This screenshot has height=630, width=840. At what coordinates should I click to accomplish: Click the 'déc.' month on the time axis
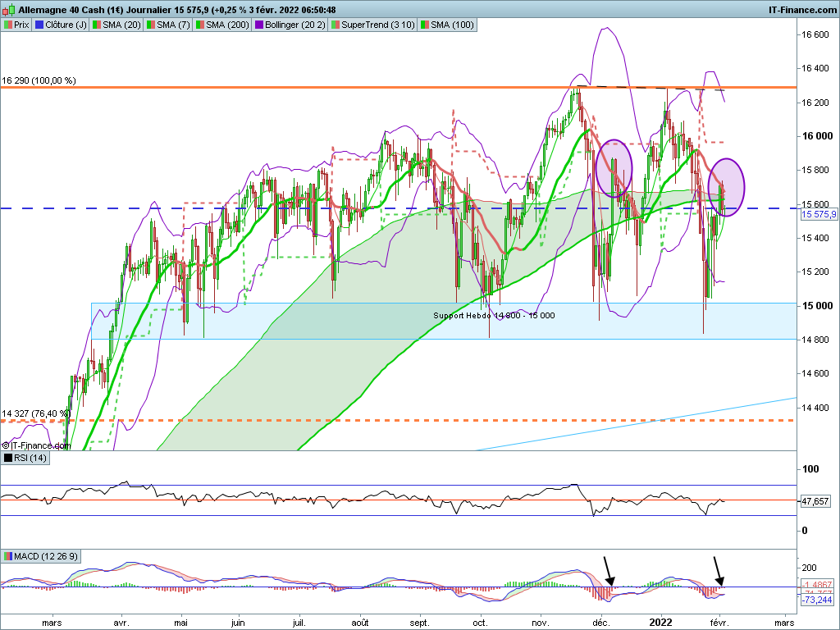[600, 623]
